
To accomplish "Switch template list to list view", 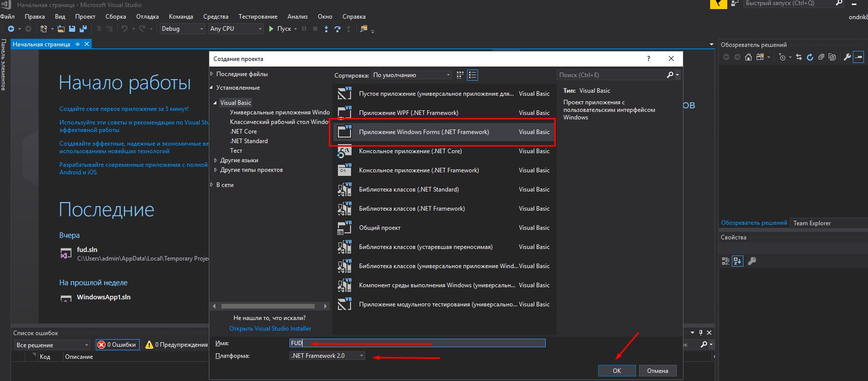I will tap(473, 75).
